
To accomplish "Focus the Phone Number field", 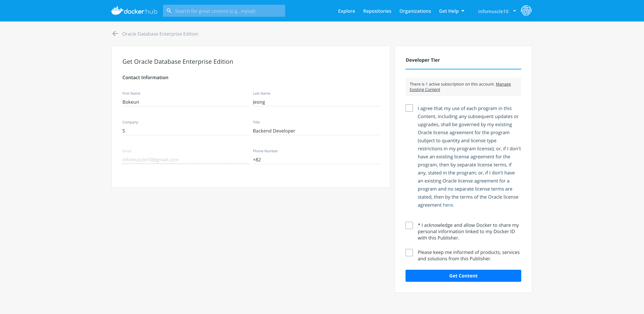I will coord(316,160).
